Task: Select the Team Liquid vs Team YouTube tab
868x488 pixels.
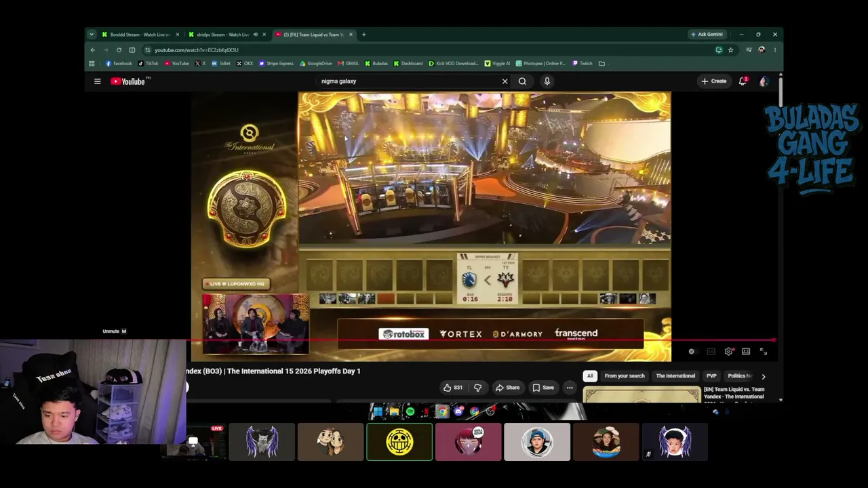Action: pos(313,35)
